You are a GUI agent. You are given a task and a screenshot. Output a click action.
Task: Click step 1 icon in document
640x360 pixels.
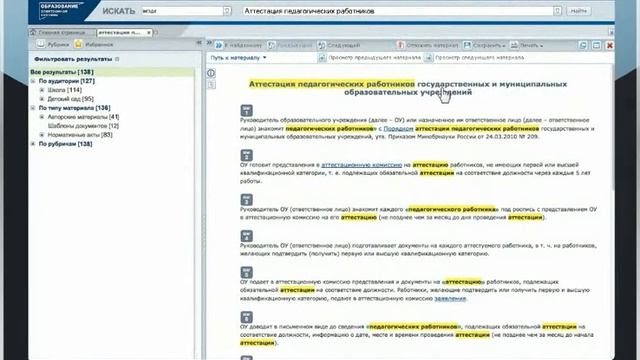click(246, 110)
